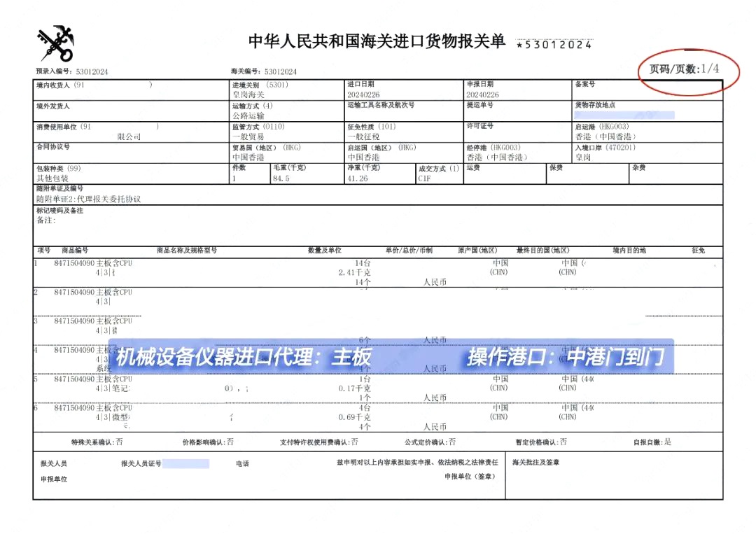Click the 最终目的国(地区) column header
756x534 pixels.
543,251
